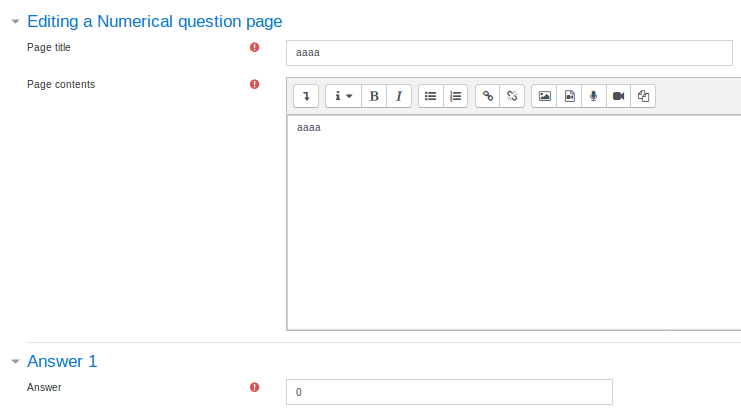Viewport: 741px width, 415px height.
Task: Click the unlink icon
Action: 512,96
